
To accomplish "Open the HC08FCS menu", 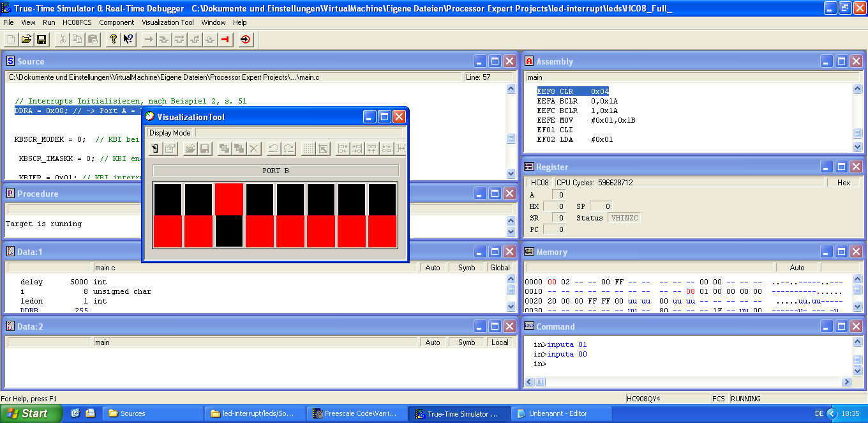I will tap(77, 22).
